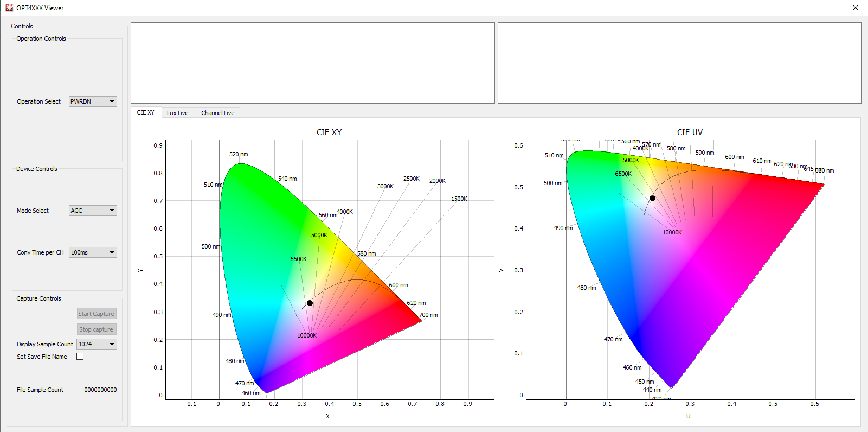Switch to the Lux Live tab
Image resolution: width=868 pixels, height=432 pixels.
point(177,113)
